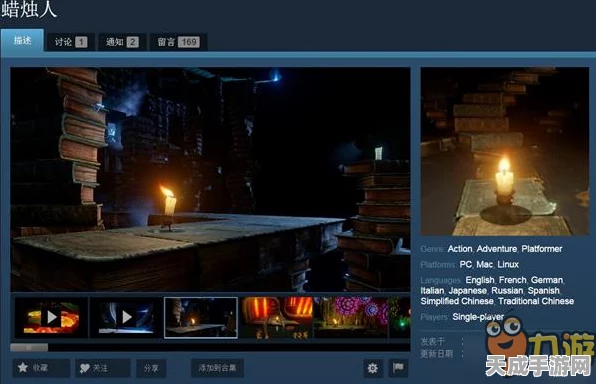Screen dimensions: 596x384
Task: Click the 收藏 star favorite button
Action: pyautogui.click(x=41, y=368)
